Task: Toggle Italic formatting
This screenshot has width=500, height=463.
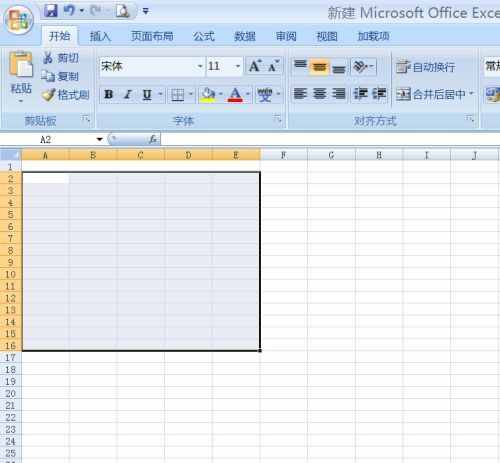Action: (x=128, y=95)
